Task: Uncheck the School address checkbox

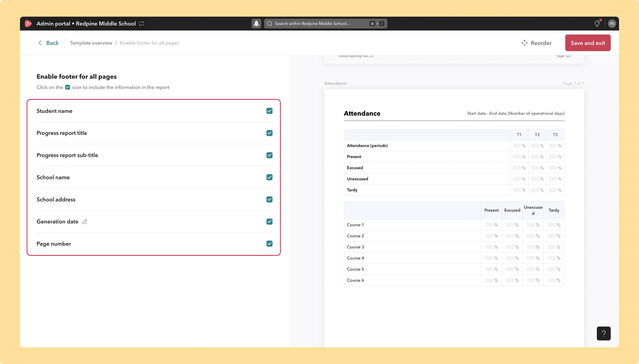Action: click(x=269, y=199)
